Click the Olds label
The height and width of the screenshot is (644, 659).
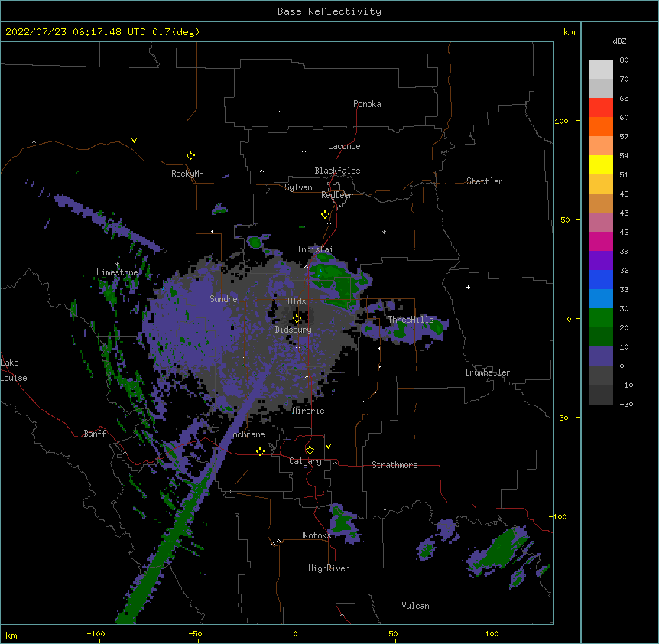(x=297, y=301)
